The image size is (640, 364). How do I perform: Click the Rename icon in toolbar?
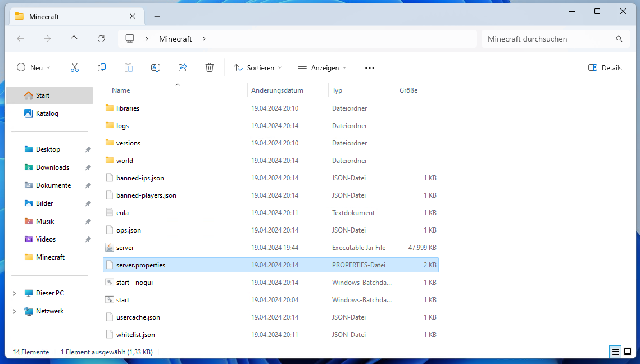pyautogui.click(x=156, y=68)
